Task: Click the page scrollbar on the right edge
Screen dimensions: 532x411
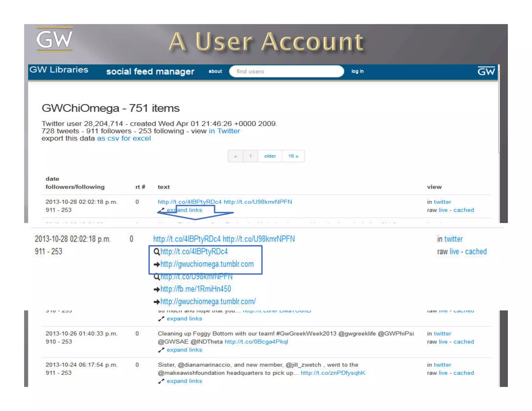Action: click(x=499, y=112)
